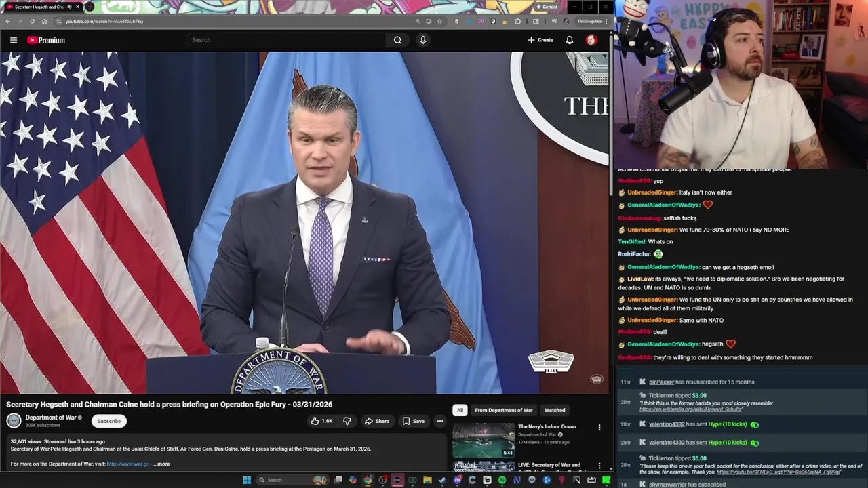Click Finish update in Chrome
The width and height of the screenshot is (868, 488).
[589, 21]
